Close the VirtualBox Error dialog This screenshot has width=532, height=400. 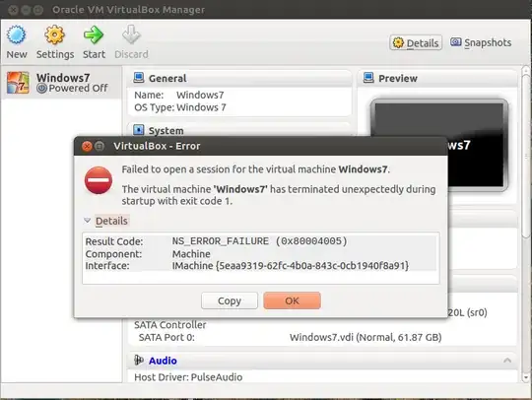(87, 146)
